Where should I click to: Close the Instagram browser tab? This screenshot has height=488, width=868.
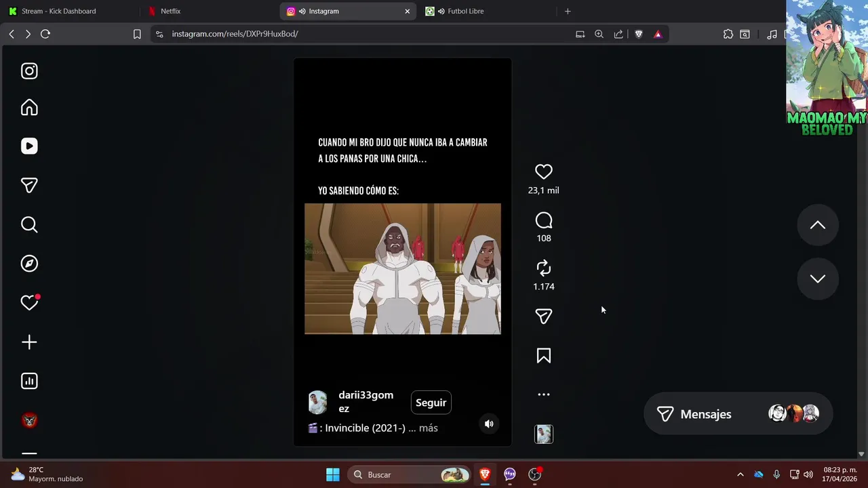pyautogui.click(x=408, y=11)
